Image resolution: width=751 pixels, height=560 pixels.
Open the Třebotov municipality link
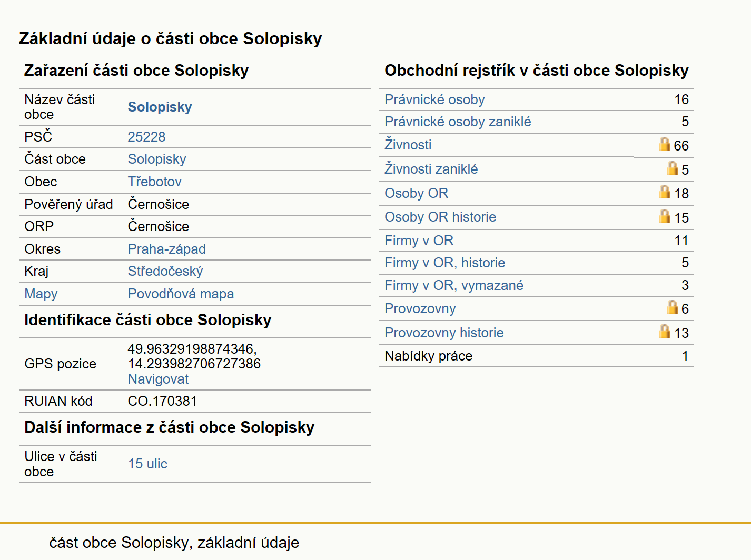click(x=154, y=182)
